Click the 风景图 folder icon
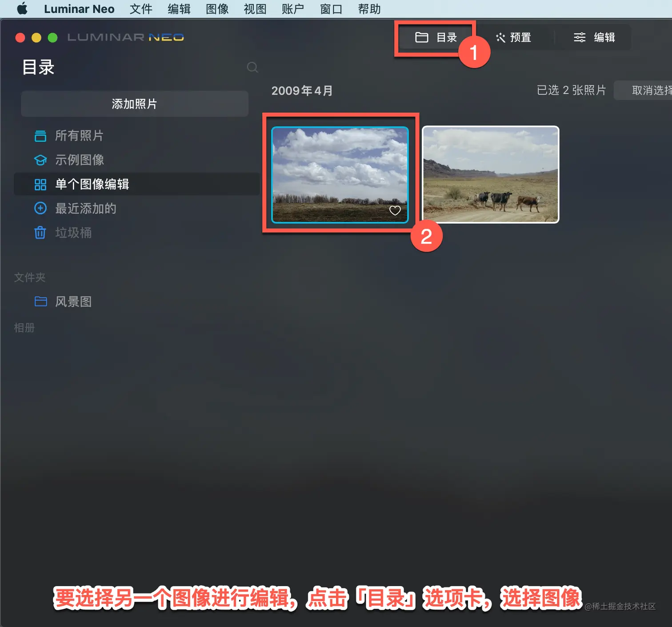The width and height of the screenshot is (672, 627). click(41, 301)
